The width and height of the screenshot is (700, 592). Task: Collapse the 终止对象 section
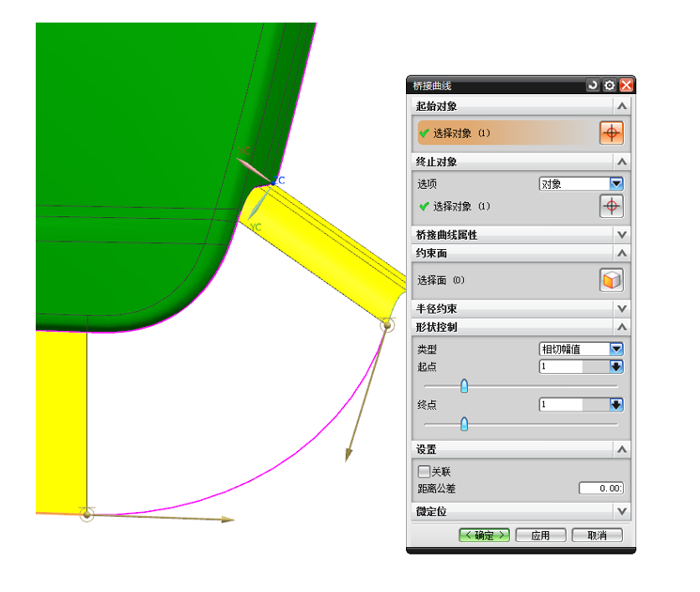(x=622, y=162)
